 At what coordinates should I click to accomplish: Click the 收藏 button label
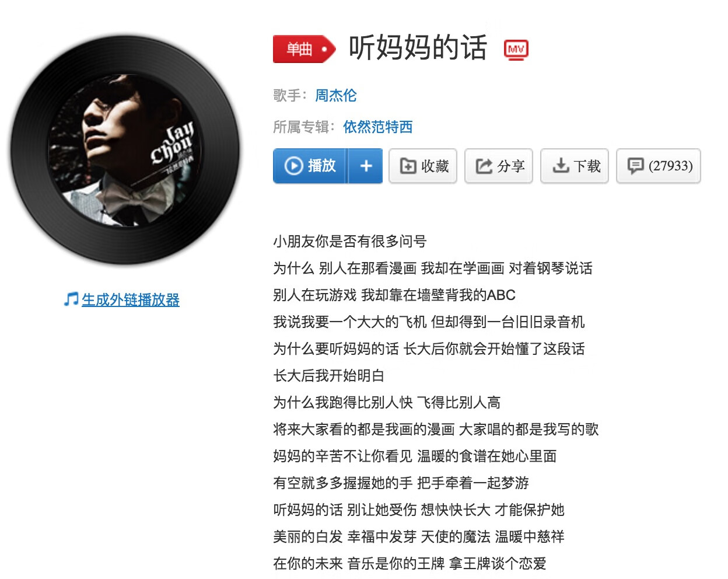tap(435, 166)
